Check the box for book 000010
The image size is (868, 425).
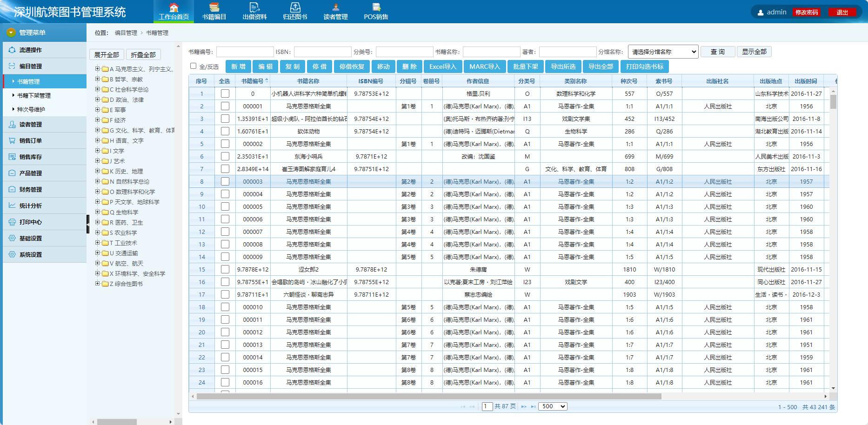pyautogui.click(x=225, y=307)
